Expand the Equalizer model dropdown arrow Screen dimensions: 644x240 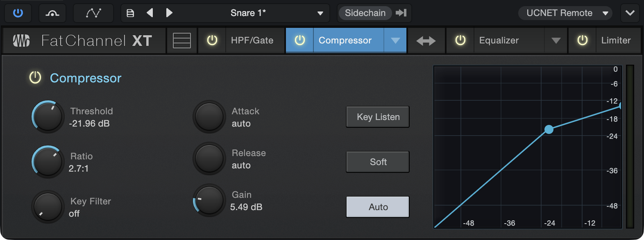pyautogui.click(x=556, y=41)
